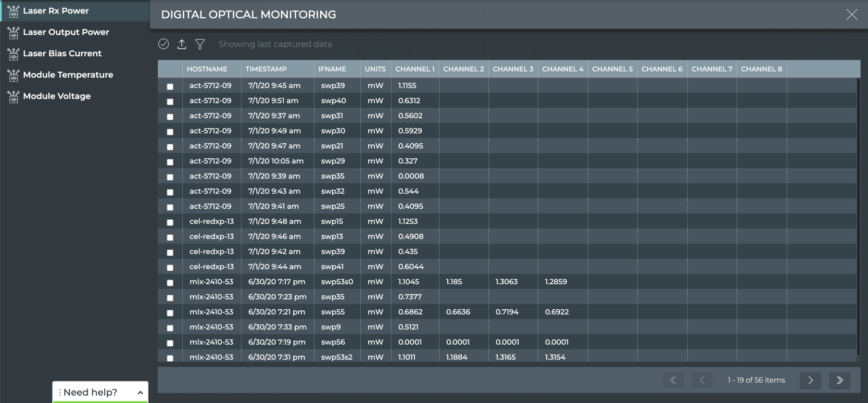Viewport: 868px width, 403px height.
Task: Sort by the TIMESTAMP column header
Action: click(x=266, y=69)
